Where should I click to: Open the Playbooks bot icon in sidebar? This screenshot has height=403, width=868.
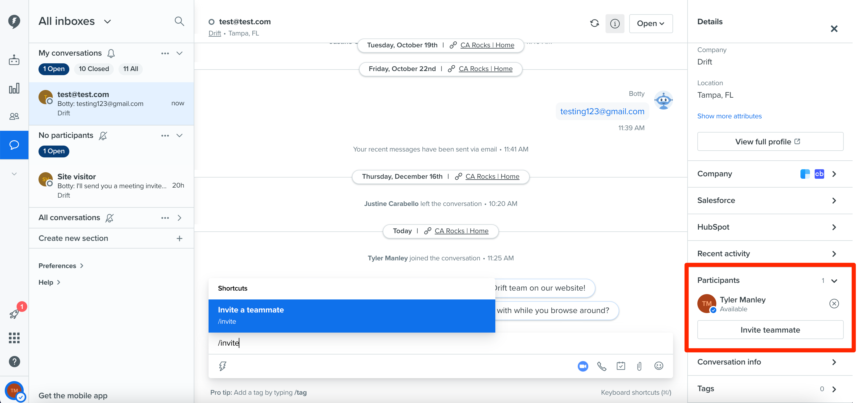click(14, 60)
